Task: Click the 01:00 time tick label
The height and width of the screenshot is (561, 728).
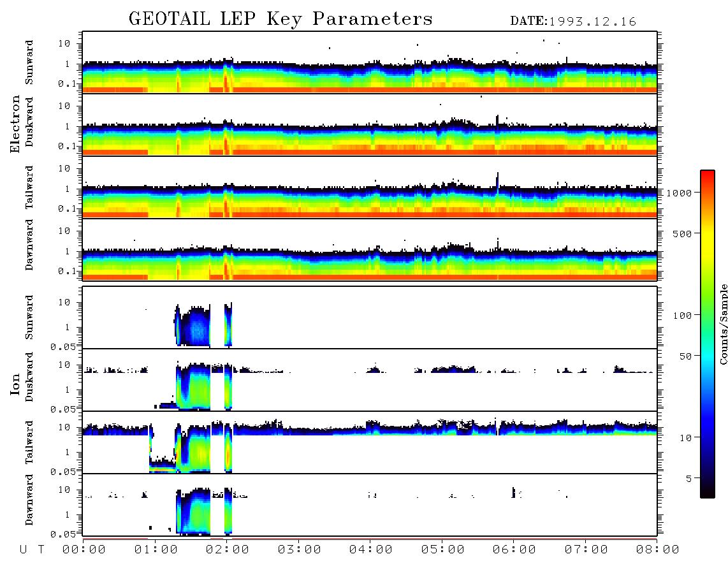Action: 156,550
